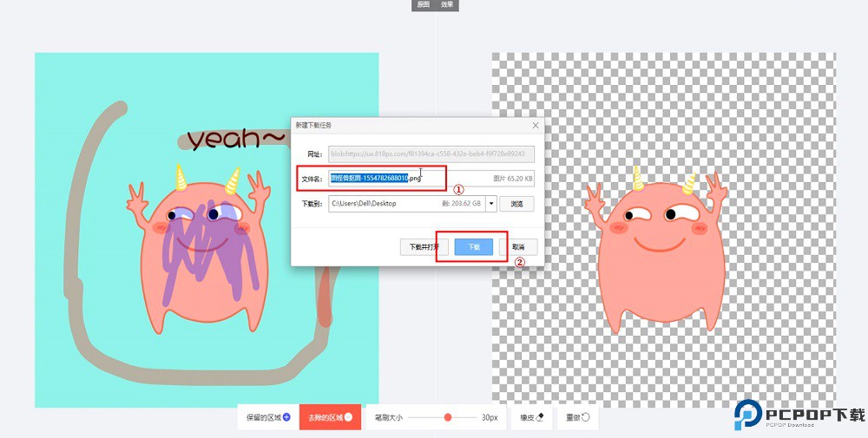Click the brush size slider handle
Screen dimensions: 868x438
pos(448,417)
